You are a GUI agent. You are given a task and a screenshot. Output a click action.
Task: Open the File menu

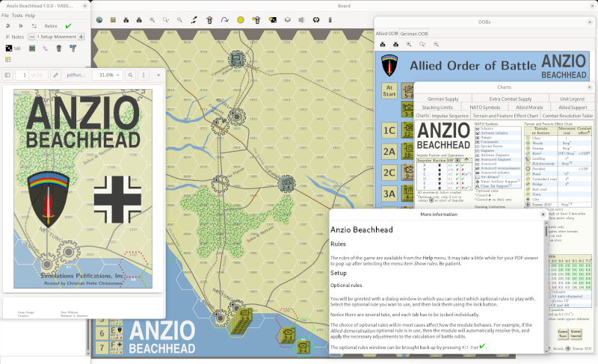[5, 15]
